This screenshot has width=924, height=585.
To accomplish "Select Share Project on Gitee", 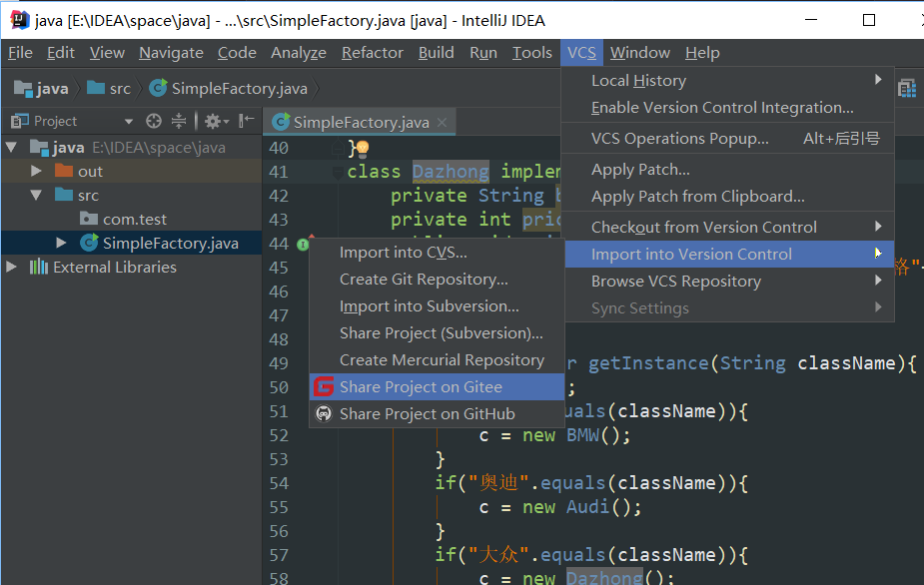I will coord(437,387).
